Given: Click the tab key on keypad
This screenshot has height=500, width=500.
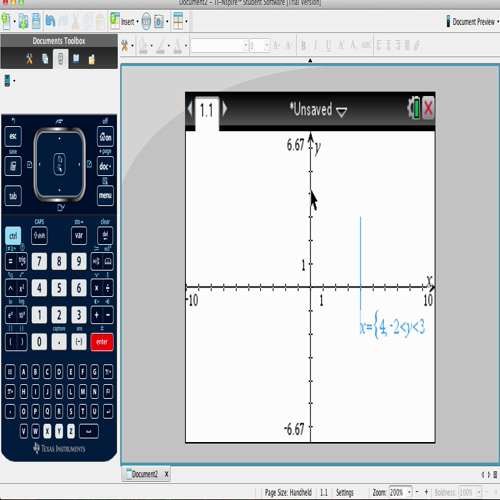Looking at the screenshot, I should pyautogui.click(x=13, y=196).
